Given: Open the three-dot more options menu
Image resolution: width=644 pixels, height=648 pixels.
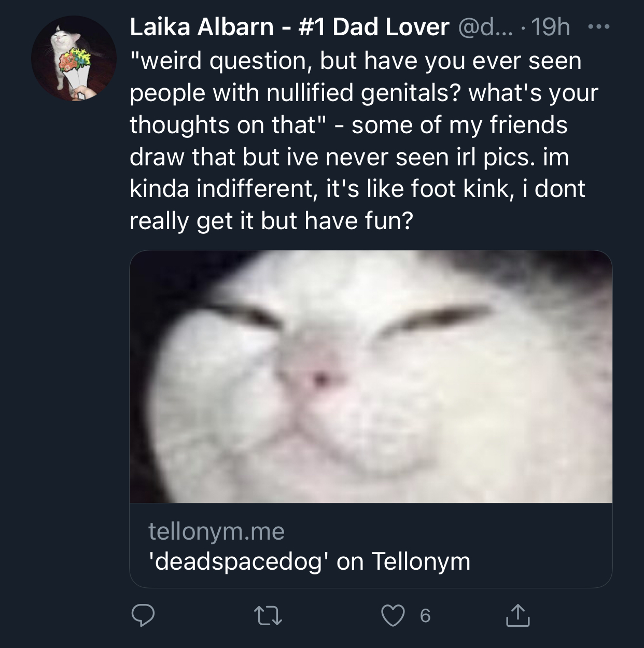Looking at the screenshot, I should (x=599, y=26).
